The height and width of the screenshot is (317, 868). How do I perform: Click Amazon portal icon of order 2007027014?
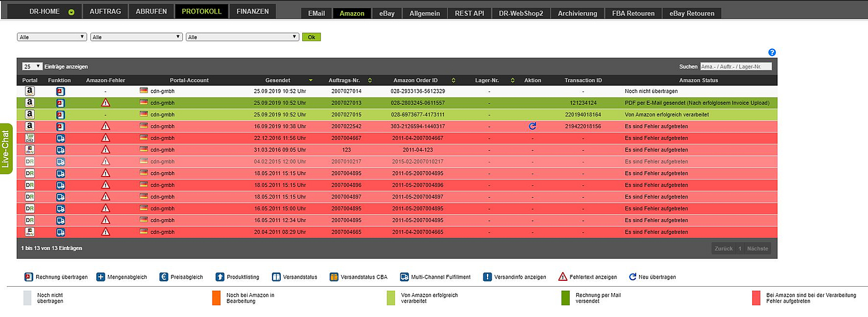tap(30, 91)
